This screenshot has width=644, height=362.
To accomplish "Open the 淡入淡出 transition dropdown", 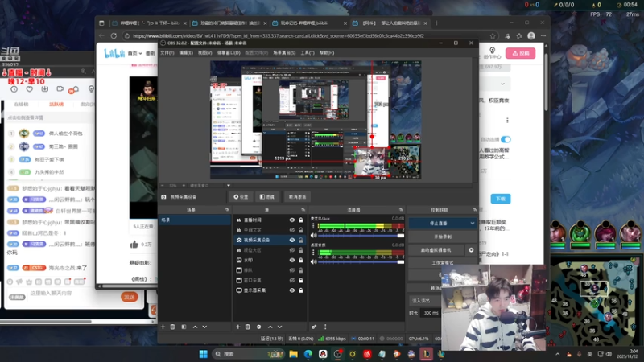I will [424, 301].
